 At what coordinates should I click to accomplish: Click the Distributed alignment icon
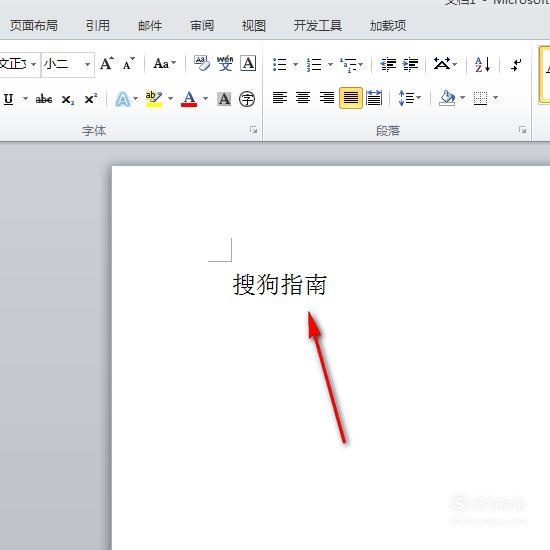[374, 98]
